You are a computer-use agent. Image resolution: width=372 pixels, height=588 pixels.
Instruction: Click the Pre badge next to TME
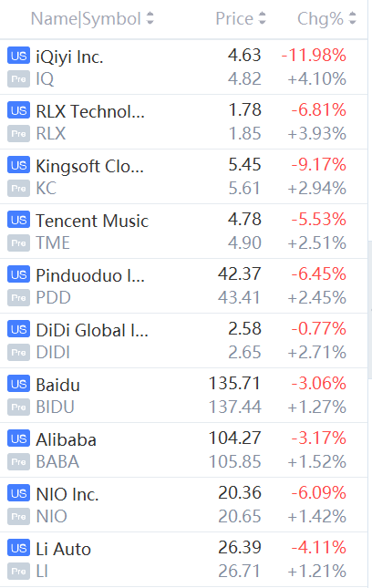pyautogui.click(x=18, y=243)
